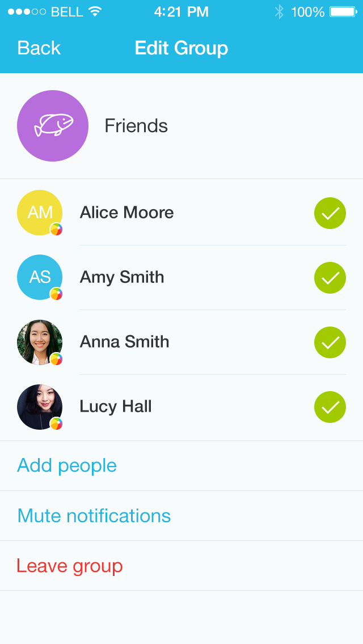Go back using the Back button
This screenshot has width=363, height=644.
point(39,48)
